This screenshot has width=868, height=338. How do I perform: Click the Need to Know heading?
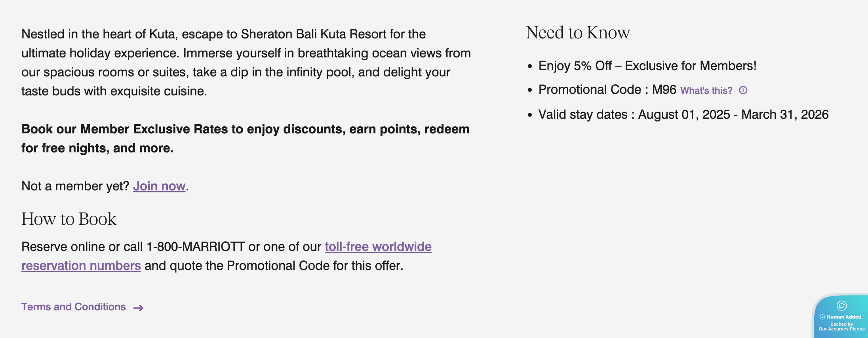pos(578,32)
